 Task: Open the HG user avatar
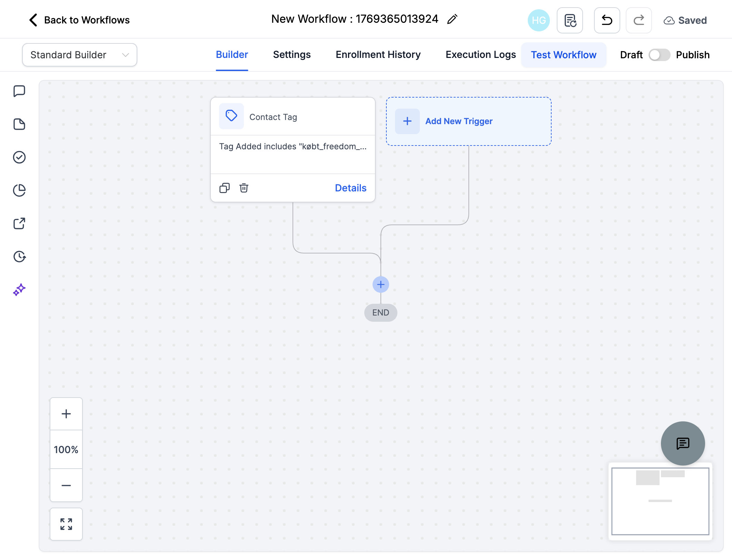click(538, 20)
